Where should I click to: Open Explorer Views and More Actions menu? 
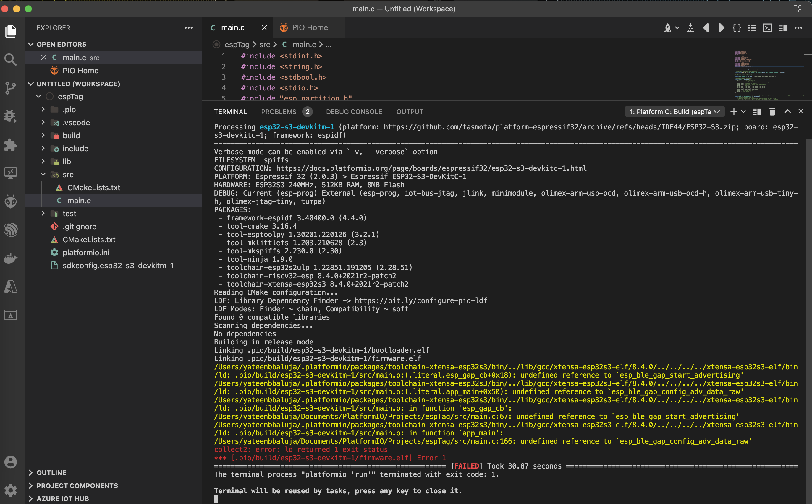point(188,28)
